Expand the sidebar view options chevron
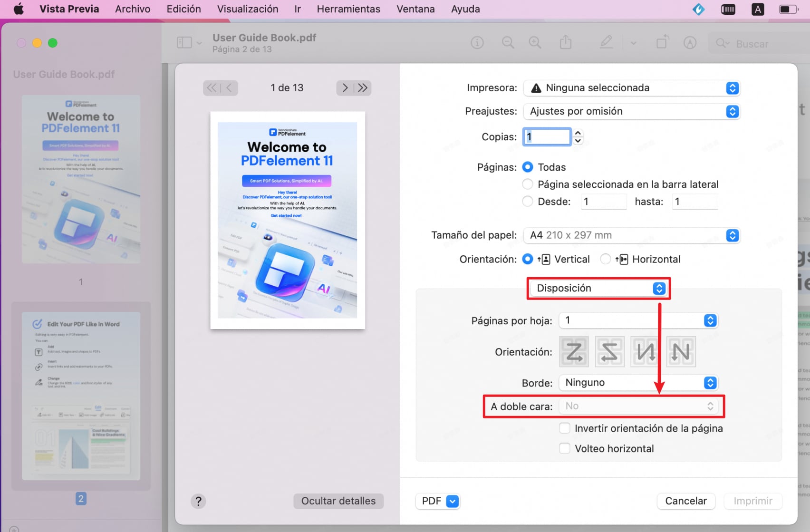 199,43
